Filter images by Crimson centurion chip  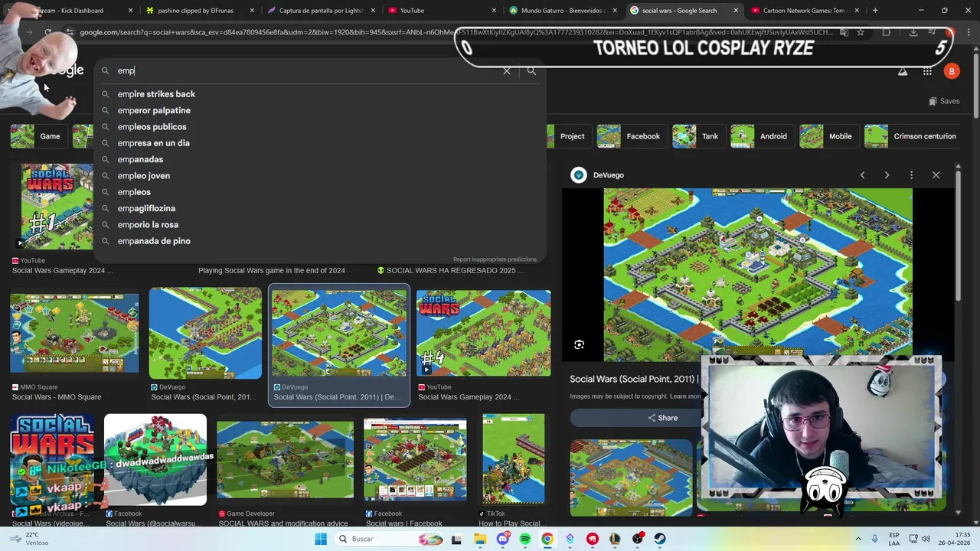[912, 136]
